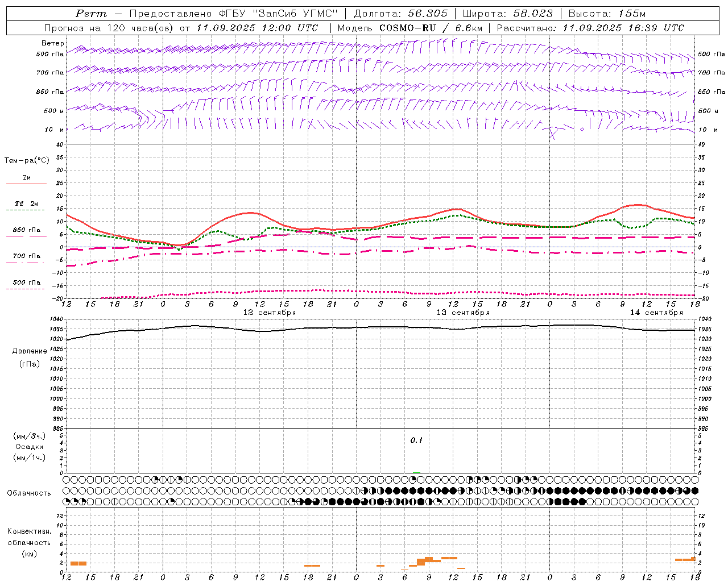Click the Td 2м dew point legend label
This screenshot has height=582, width=728.
click(x=27, y=203)
